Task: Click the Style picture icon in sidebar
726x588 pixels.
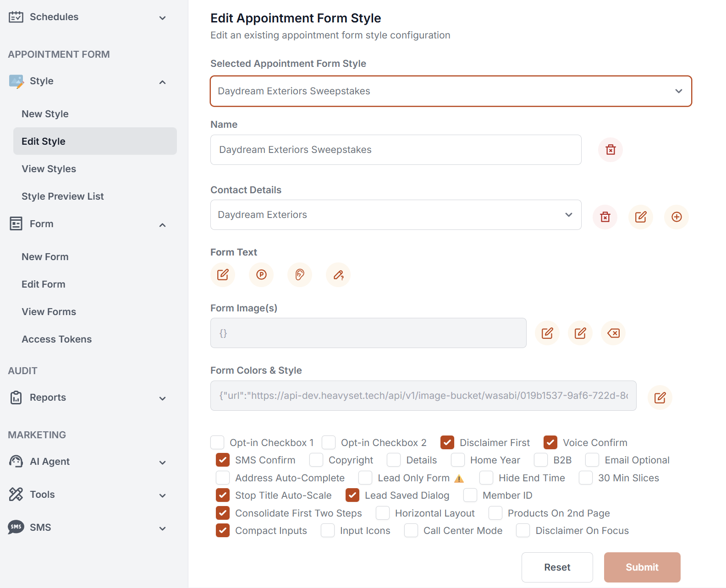Action: (16, 82)
